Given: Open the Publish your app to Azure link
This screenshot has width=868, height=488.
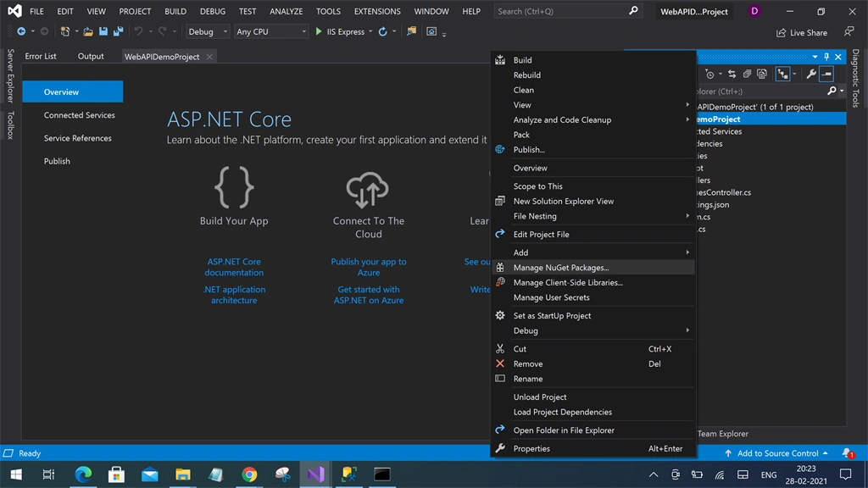Looking at the screenshot, I should click(x=369, y=267).
